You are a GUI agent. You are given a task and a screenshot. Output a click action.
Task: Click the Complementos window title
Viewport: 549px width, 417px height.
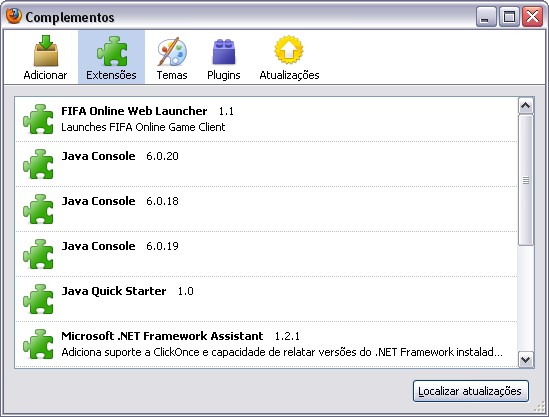click(70, 17)
